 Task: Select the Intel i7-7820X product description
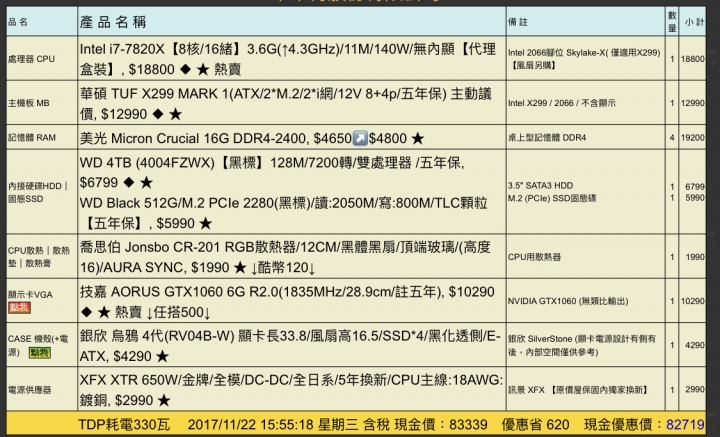point(288,59)
